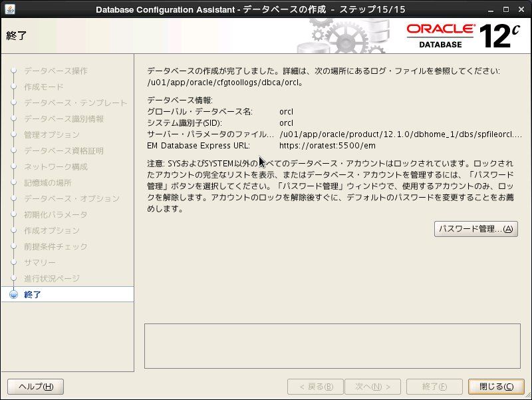
Task: Close window using title bar X
Action: (x=521, y=9)
